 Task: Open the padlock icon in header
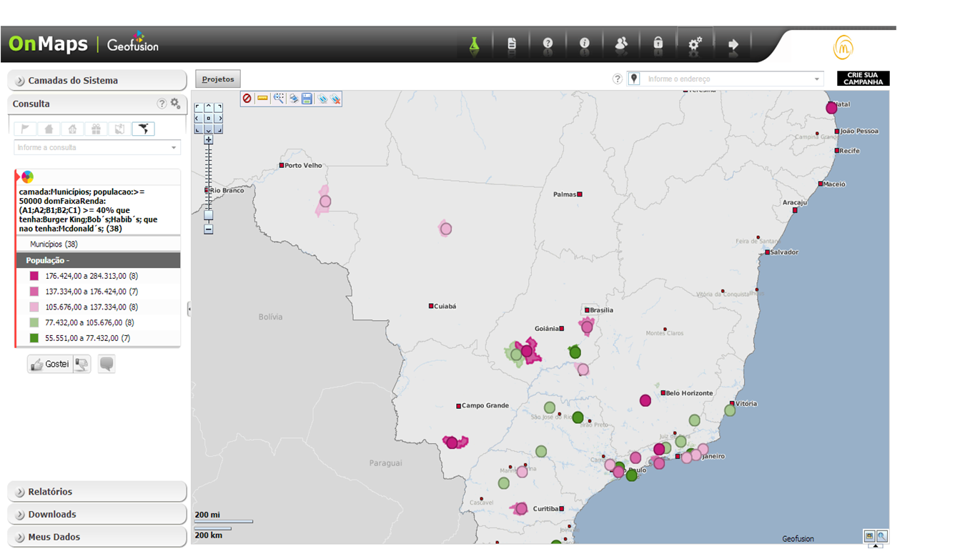point(658,44)
